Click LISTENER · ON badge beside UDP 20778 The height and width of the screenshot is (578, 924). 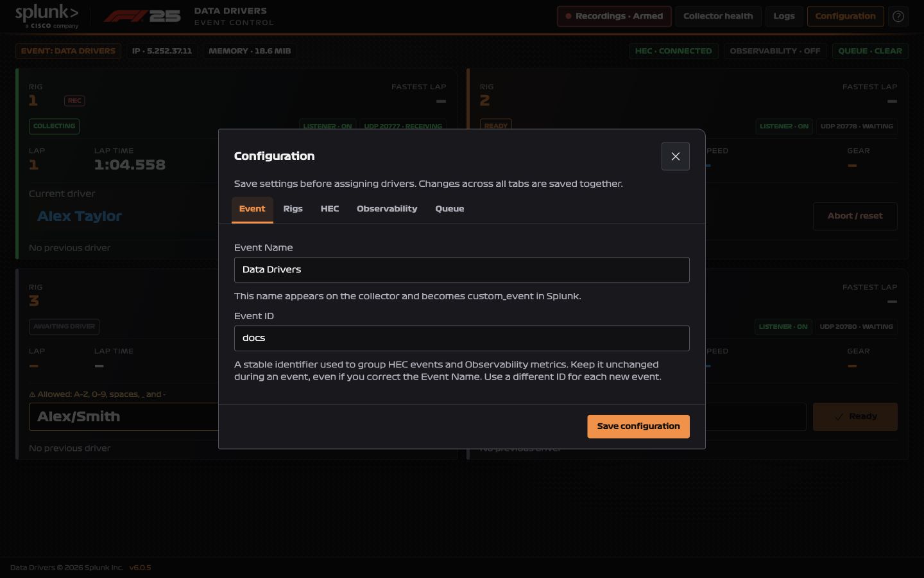point(784,127)
